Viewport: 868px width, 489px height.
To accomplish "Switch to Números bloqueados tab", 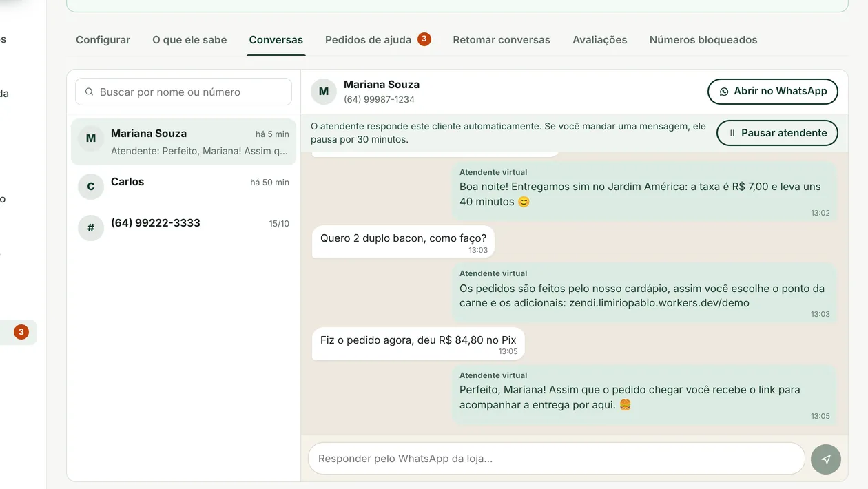I will (703, 40).
